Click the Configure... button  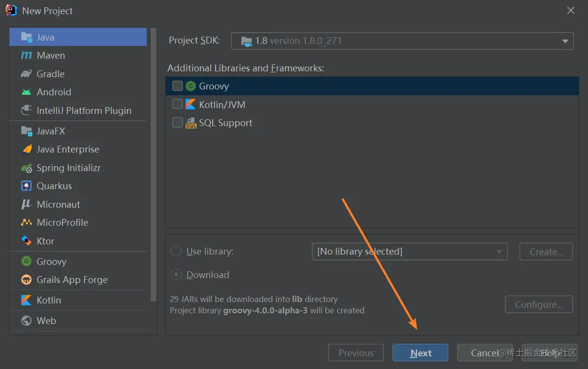(539, 304)
